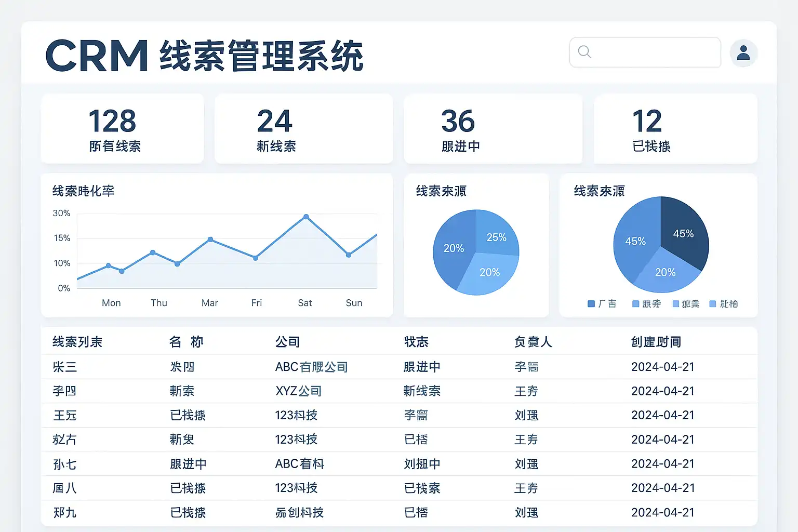Select the dark navy 45% pie slice

(683, 234)
